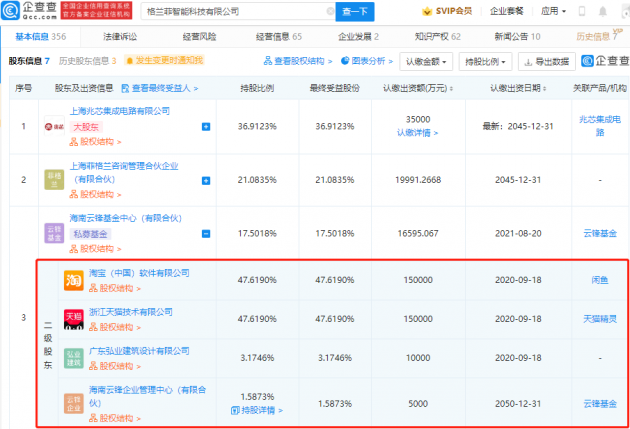Screen dimensions: 630x429
Task: Open 浙江天猫技术有限公司 link
Action: tap(131, 312)
